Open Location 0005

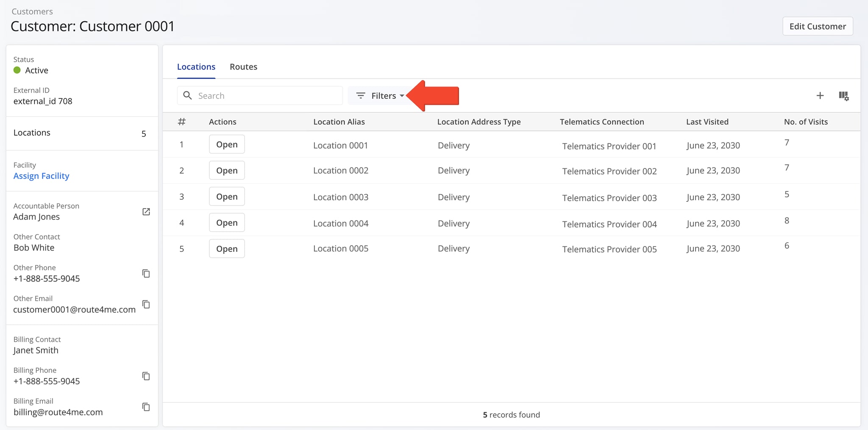(226, 249)
